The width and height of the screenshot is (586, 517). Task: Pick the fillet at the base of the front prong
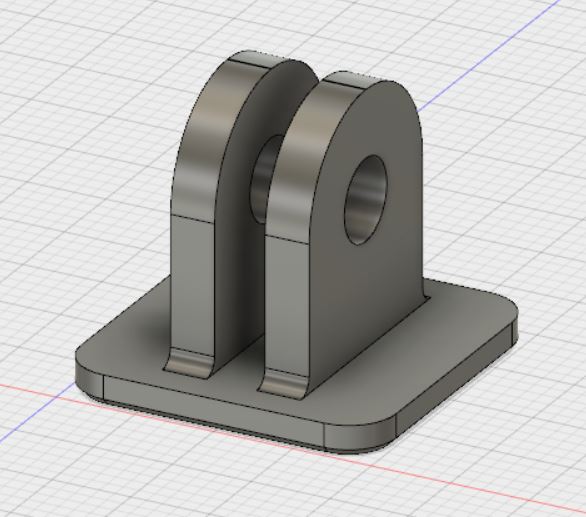pos(285,384)
